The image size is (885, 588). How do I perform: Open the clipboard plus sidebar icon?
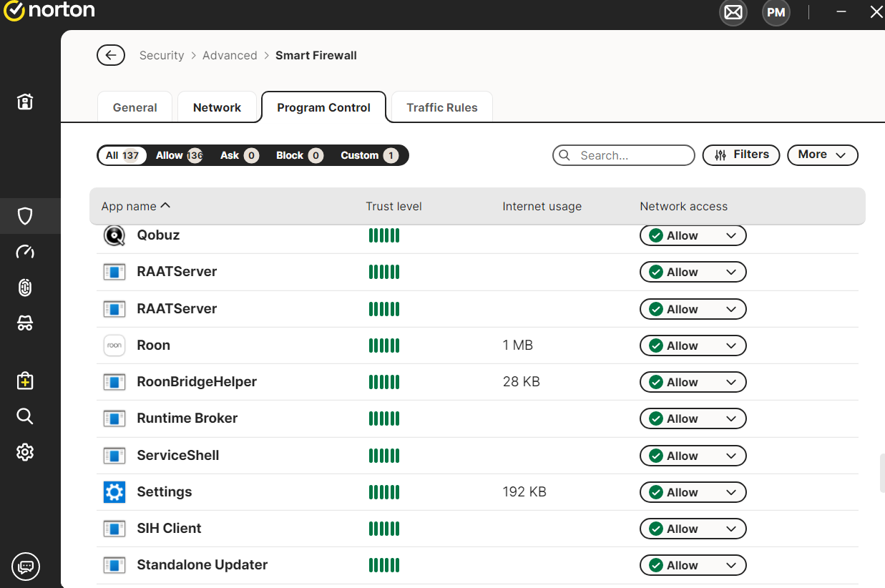(x=25, y=381)
